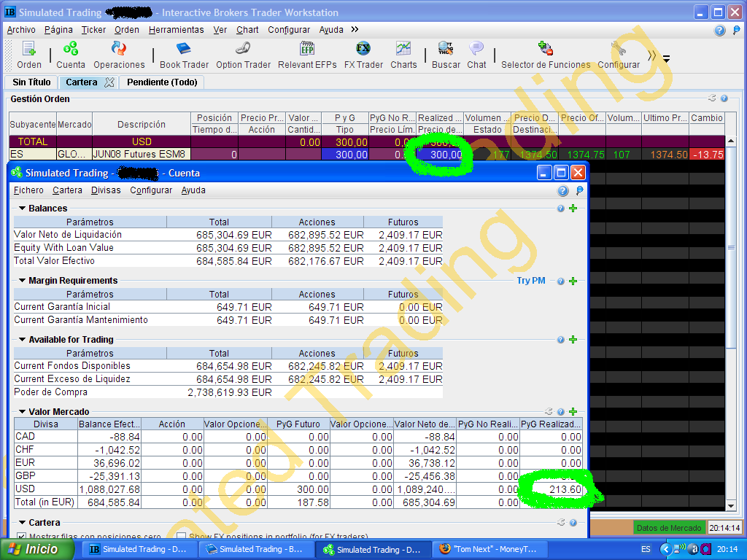Open the Ticker menu
Screen dimensions: 747x560
click(93, 29)
